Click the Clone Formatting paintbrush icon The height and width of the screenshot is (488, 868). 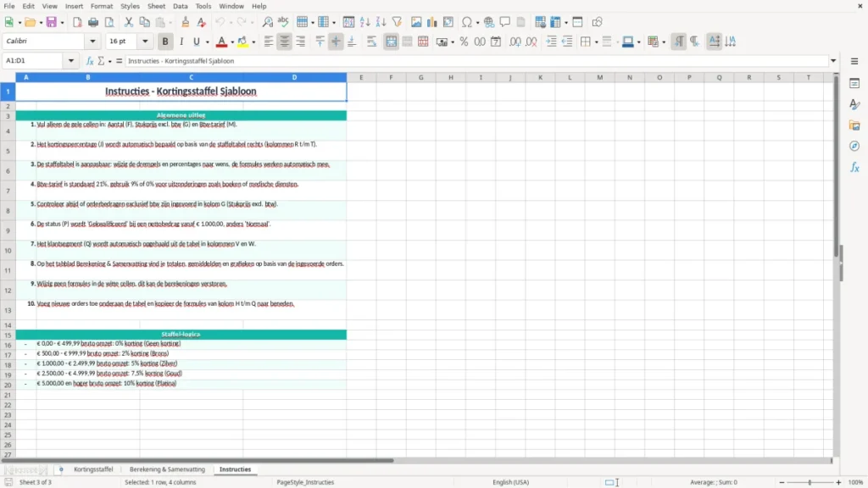coord(186,22)
